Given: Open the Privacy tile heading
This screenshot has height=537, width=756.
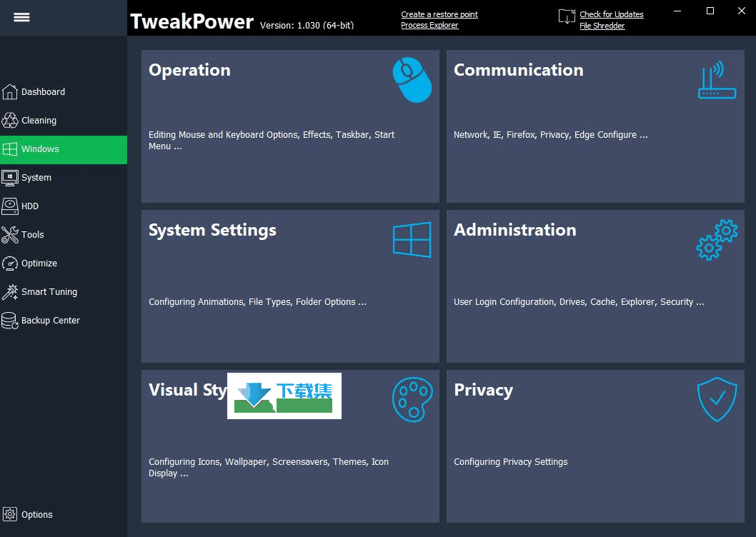Looking at the screenshot, I should point(484,390).
